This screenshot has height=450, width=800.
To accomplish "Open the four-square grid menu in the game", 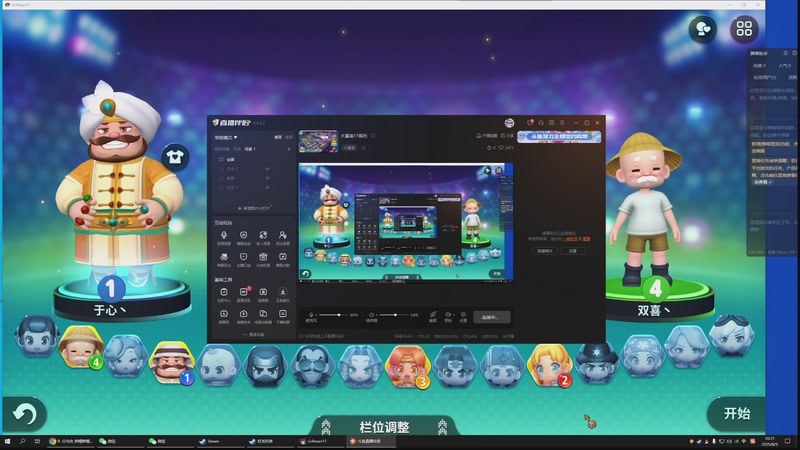I will [744, 29].
